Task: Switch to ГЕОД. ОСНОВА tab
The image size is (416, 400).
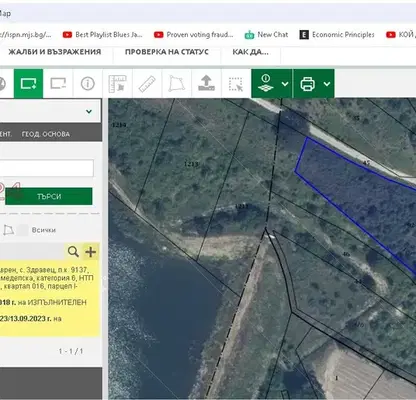Action: [x=46, y=134]
